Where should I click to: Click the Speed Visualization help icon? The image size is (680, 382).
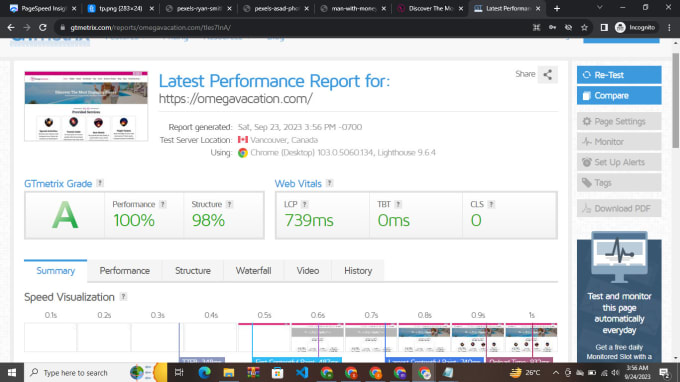pos(124,297)
